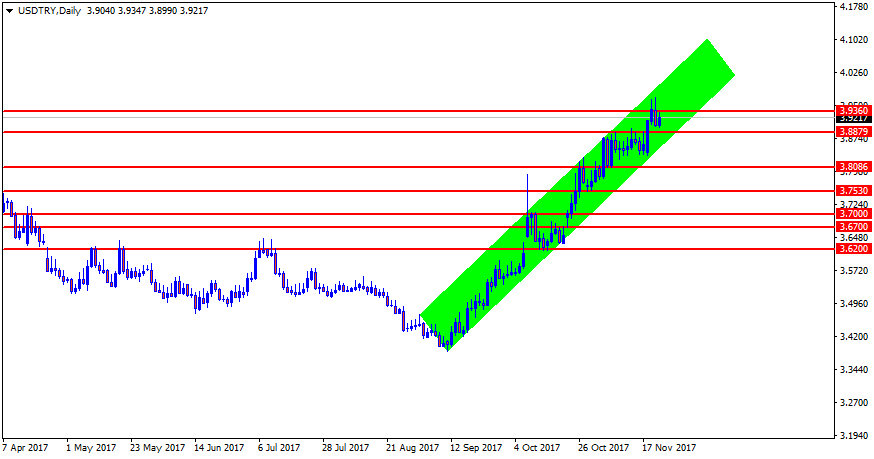The width and height of the screenshot is (874, 459).
Task: Click the 17 Nov 2017 date label
Action: 668,447
